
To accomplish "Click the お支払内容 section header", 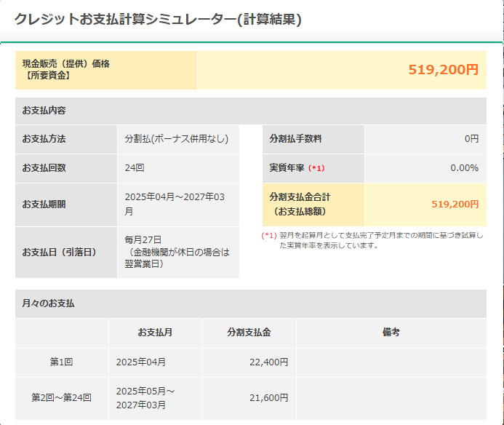I will pyautogui.click(x=251, y=111).
